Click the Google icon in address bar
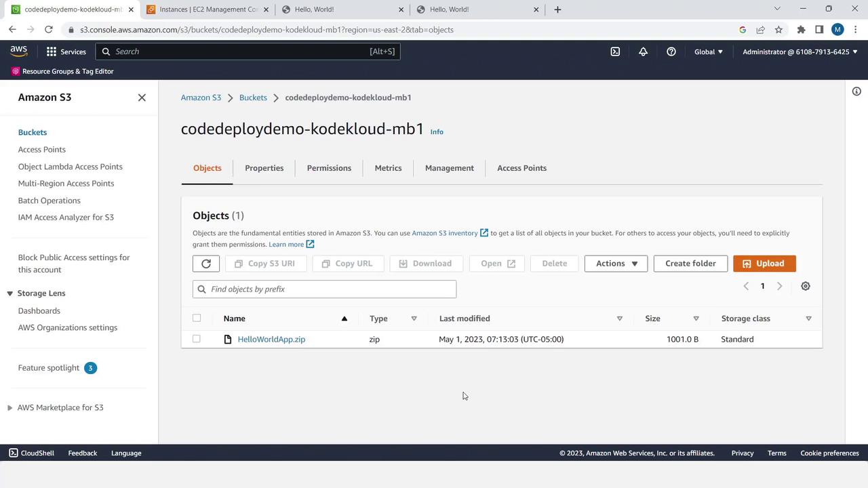868x488 pixels. [743, 30]
